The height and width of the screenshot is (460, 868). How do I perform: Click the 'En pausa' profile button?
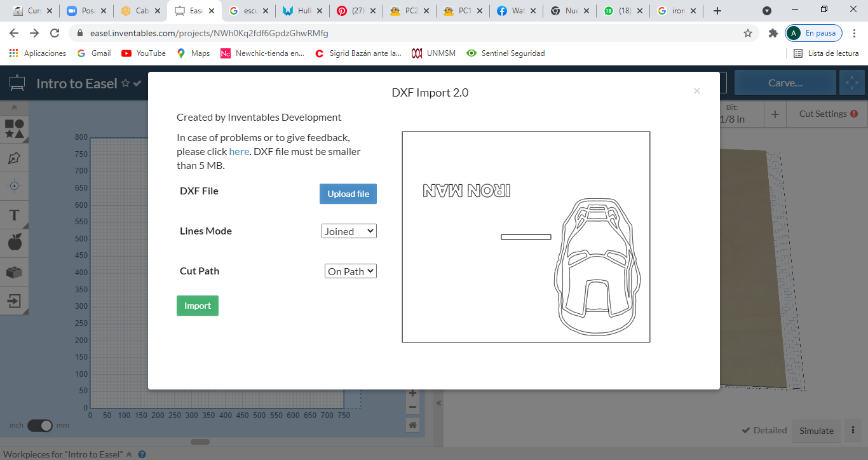[814, 33]
